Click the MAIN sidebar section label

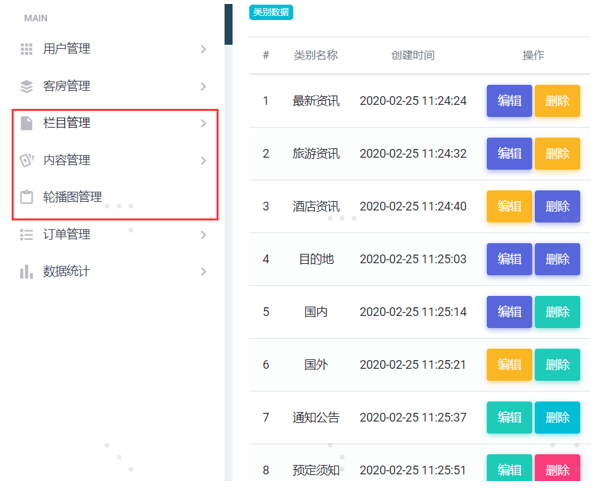click(x=36, y=18)
